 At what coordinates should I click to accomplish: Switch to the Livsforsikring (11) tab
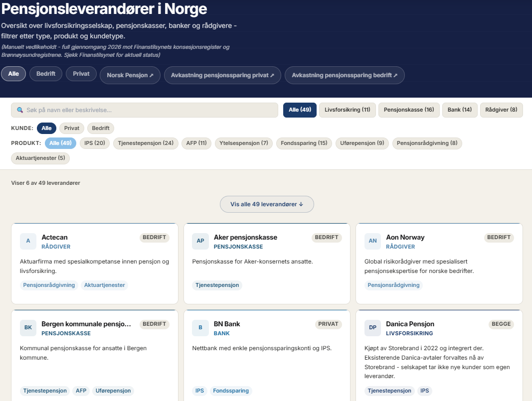(x=348, y=110)
